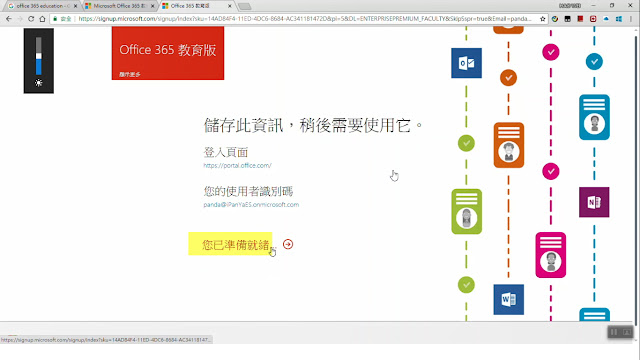The height and width of the screenshot is (360, 640).
Task: Bookmark this page with the star icon
Action: click(542, 19)
